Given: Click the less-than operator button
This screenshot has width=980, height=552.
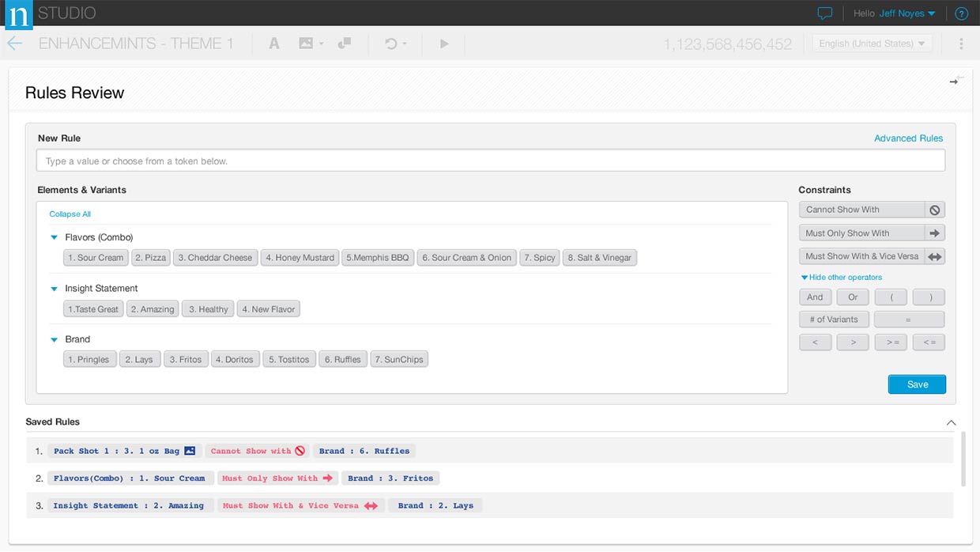Looking at the screenshot, I should (815, 342).
